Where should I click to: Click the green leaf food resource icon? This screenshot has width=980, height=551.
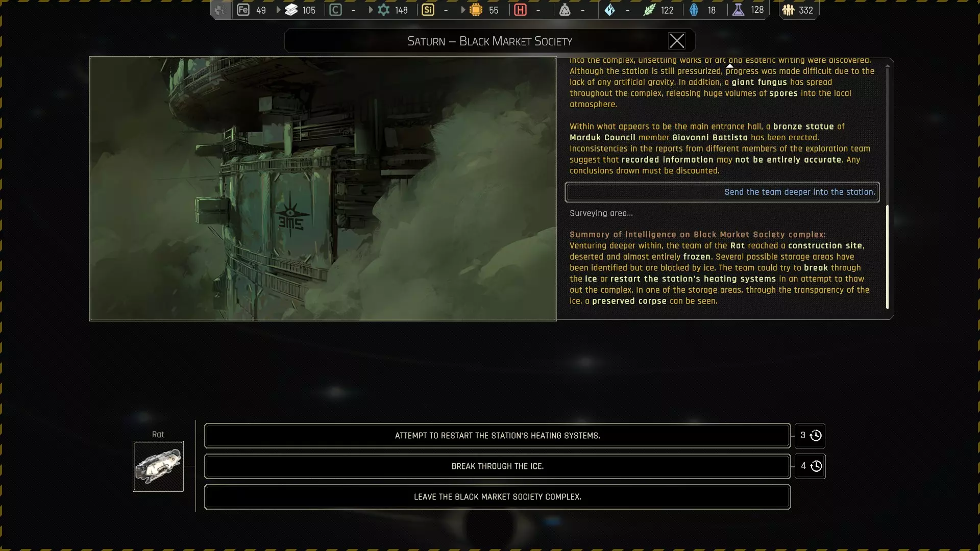(x=649, y=10)
